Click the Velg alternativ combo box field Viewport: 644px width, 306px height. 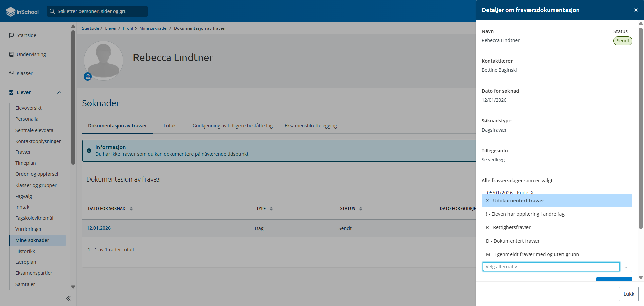pyautogui.click(x=551, y=267)
